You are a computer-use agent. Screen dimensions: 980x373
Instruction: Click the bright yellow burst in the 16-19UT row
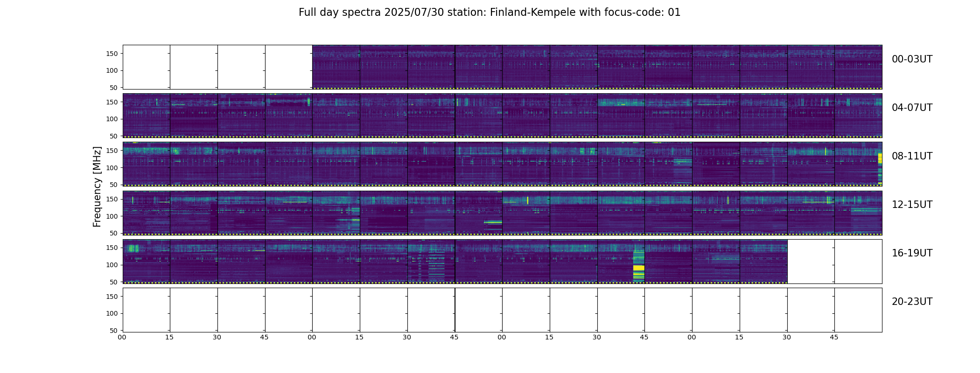(x=638, y=268)
